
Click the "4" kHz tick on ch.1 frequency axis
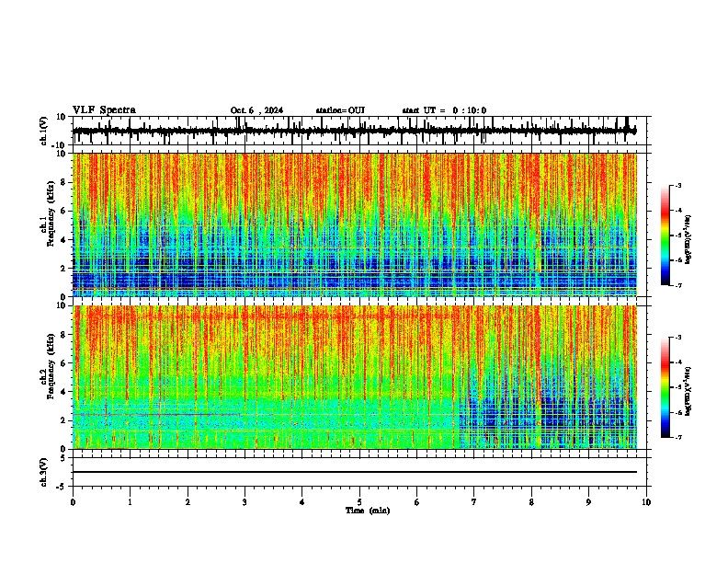tap(63, 240)
